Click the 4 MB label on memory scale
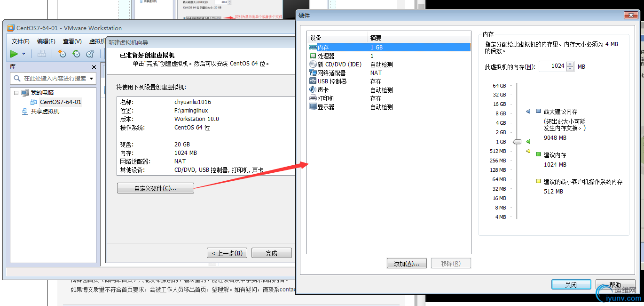644x306 pixels. tap(500, 217)
